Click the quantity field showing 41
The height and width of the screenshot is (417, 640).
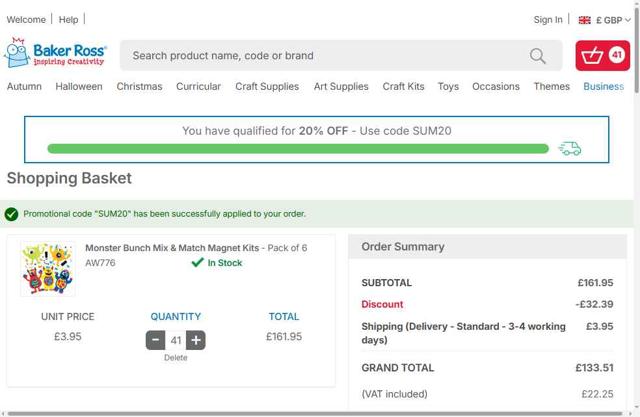(176, 340)
